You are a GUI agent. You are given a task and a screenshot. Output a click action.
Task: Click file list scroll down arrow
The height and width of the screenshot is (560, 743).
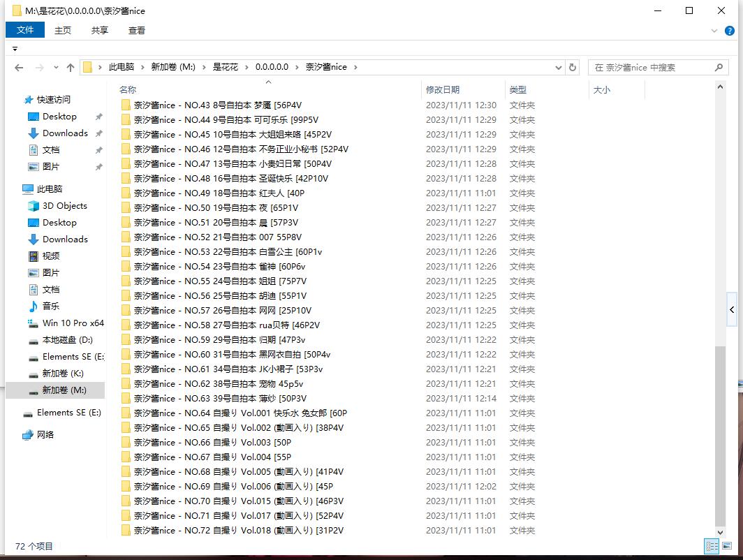720,533
